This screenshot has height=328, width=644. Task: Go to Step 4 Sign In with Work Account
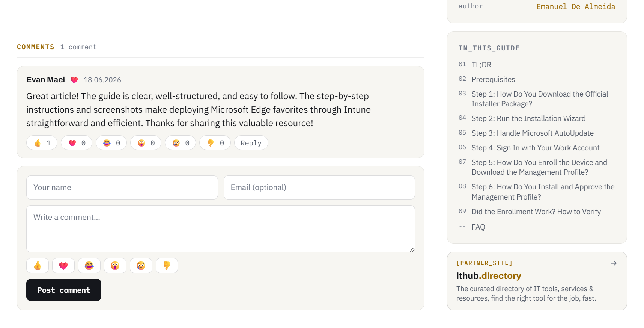point(536,148)
